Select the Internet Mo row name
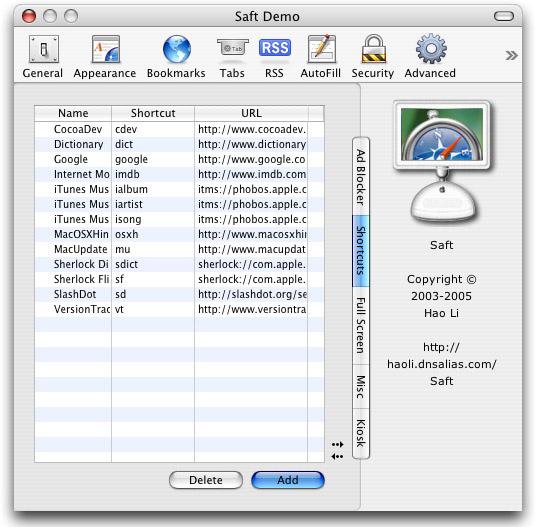 [82, 174]
